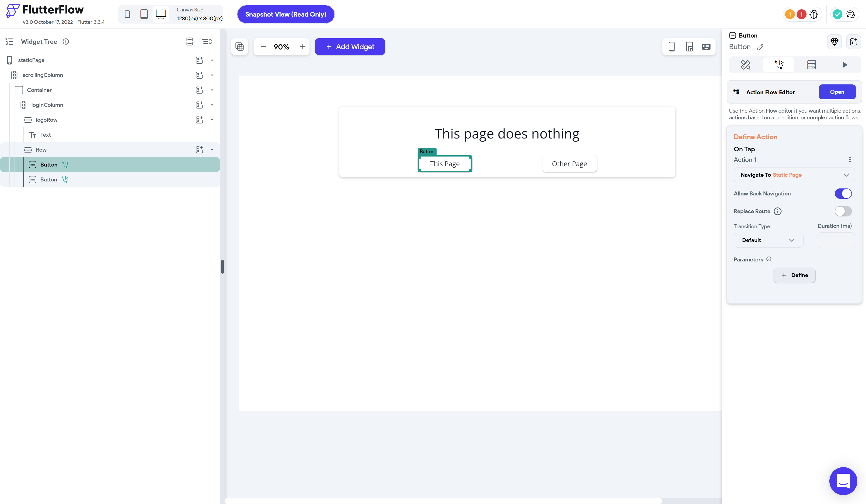The width and height of the screenshot is (866, 504).
Task: Open the Transition Type Default dropdown
Action: (769, 240)
